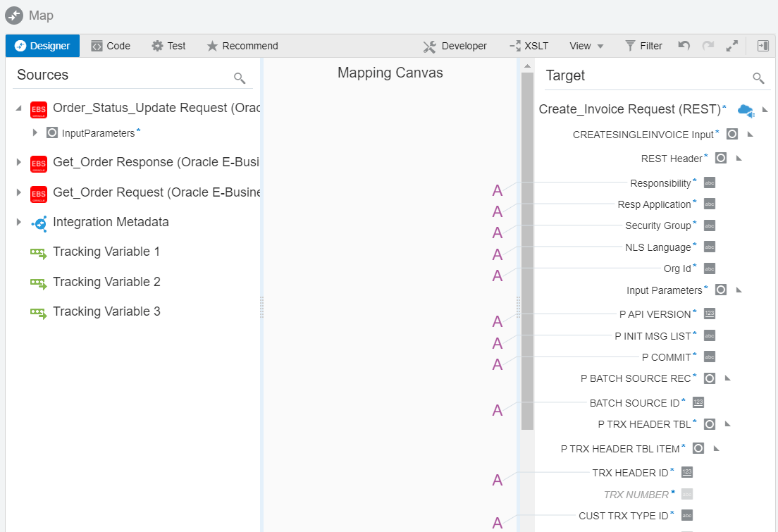Image resolution: width=778 pixels, height=532 pixels.
Task: Collapse the CREATESINGLEINVOICE Input node
Action: 751,135
